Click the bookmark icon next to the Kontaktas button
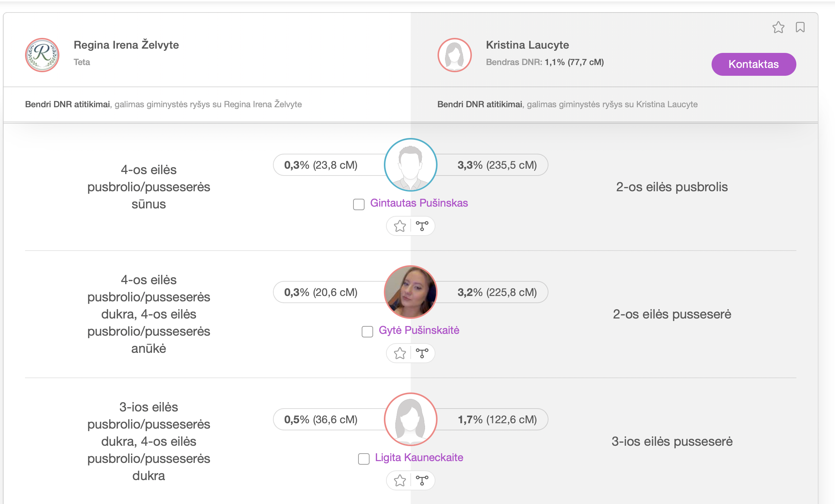835x504 pixels. [800, 27]
